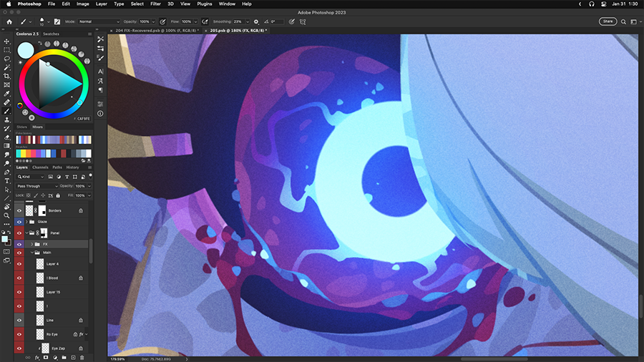This screenshot has width=644, height=362.
Task: Click the Share button
Action: tap(608, 21)
